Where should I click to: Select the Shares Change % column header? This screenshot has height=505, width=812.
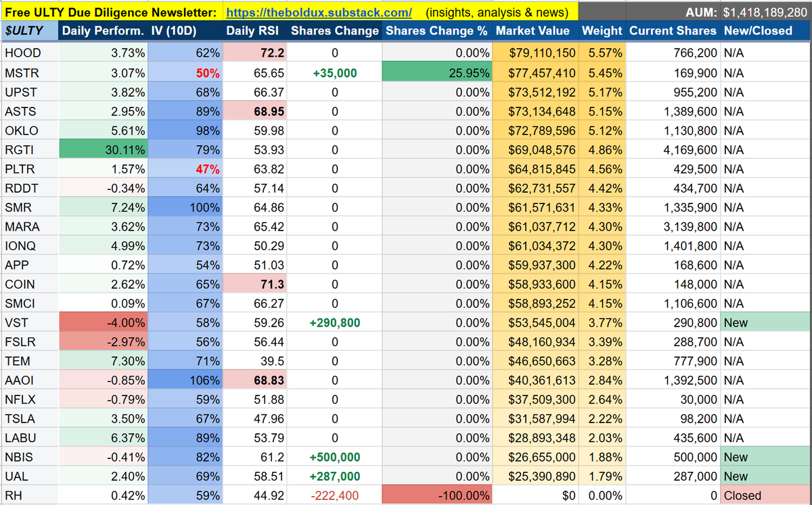[436, 30]
